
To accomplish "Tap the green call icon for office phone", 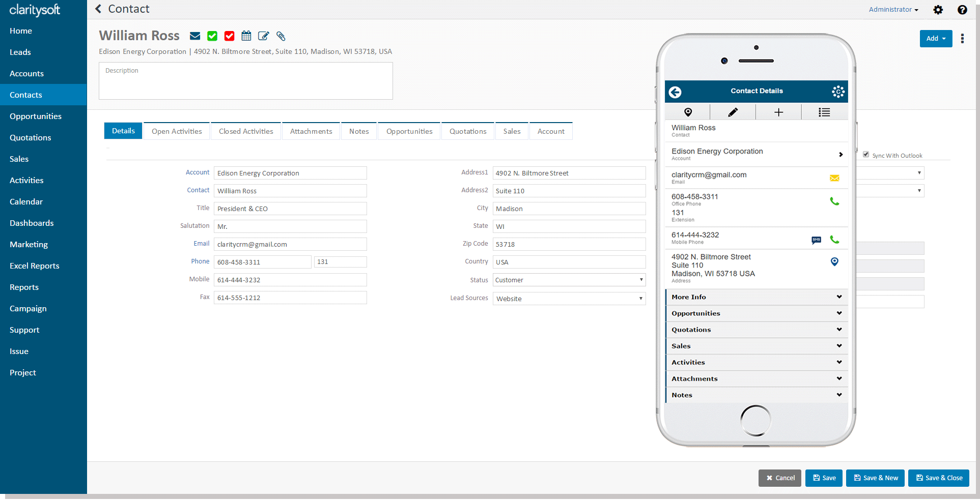I will click(x=834, y=201).
